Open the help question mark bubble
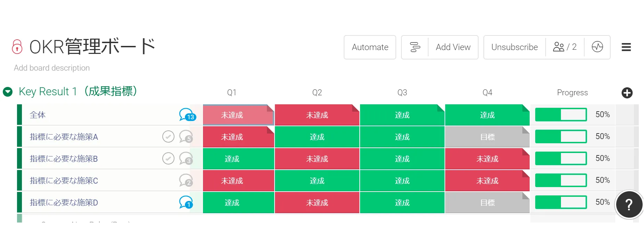This screenshot has width=644, height=250. pyautogui.click(x=629, y=204)
